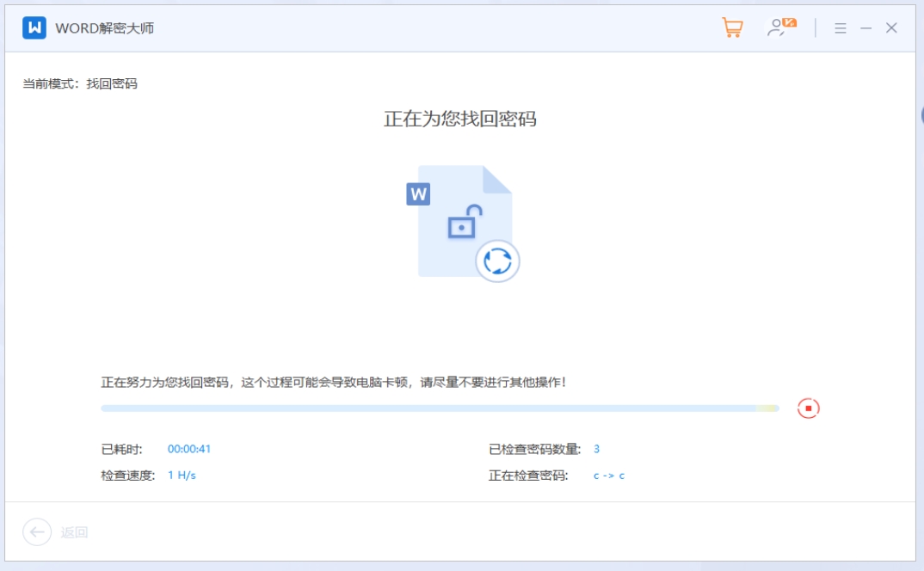The height and width of the screenshot is (571, 924).
Task: Click the 当前模式：找回密码 label
Action: [80, 83]
